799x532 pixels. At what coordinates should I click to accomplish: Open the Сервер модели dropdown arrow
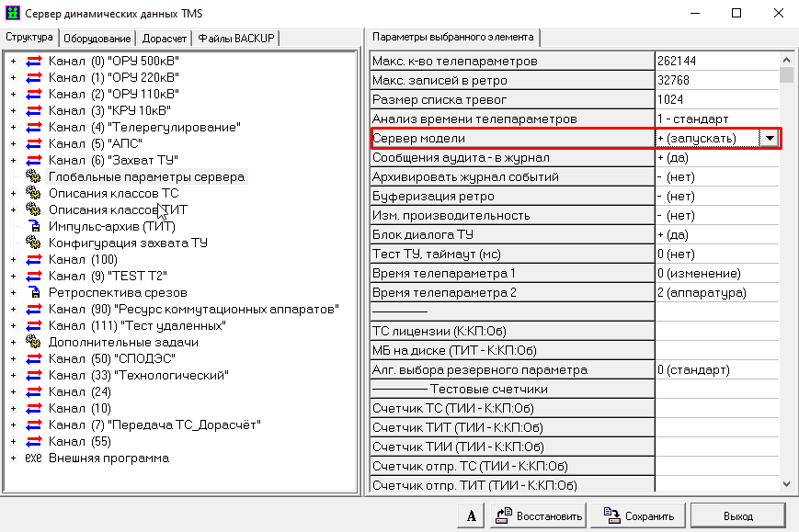click(x=770, y=138)
